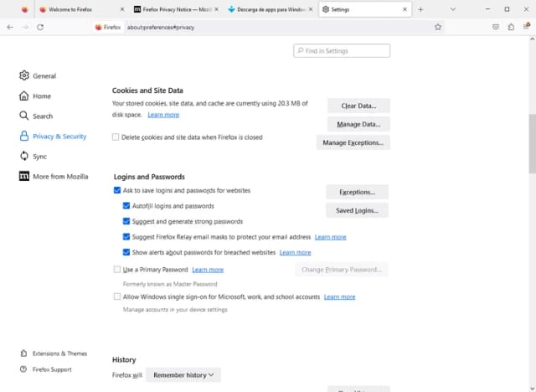
Task: Open the application menu icon with badge
Action: click(527, 26)
